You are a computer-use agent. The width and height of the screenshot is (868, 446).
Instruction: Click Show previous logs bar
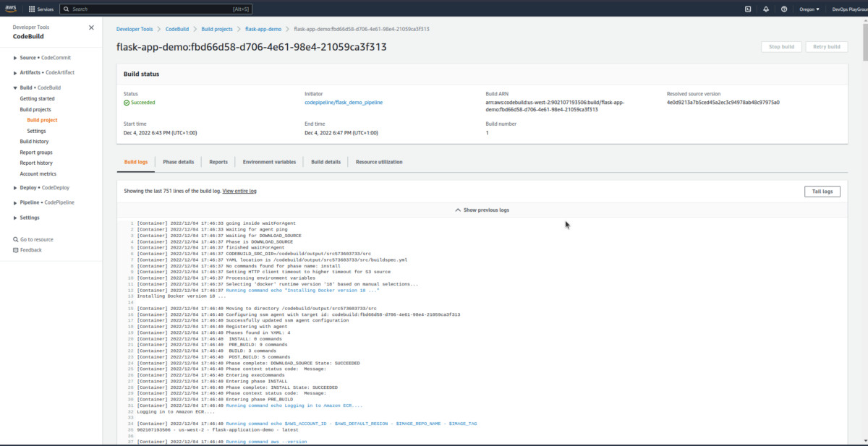pyautogui.click(x=482, y=210)
